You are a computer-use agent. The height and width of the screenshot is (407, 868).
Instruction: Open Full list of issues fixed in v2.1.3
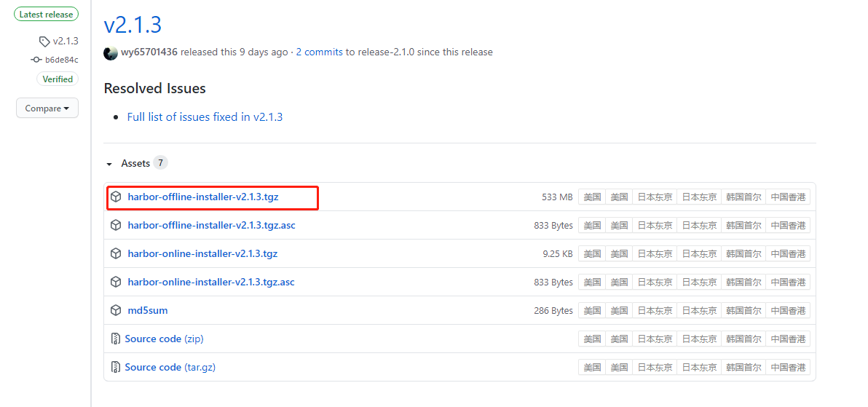205,116
